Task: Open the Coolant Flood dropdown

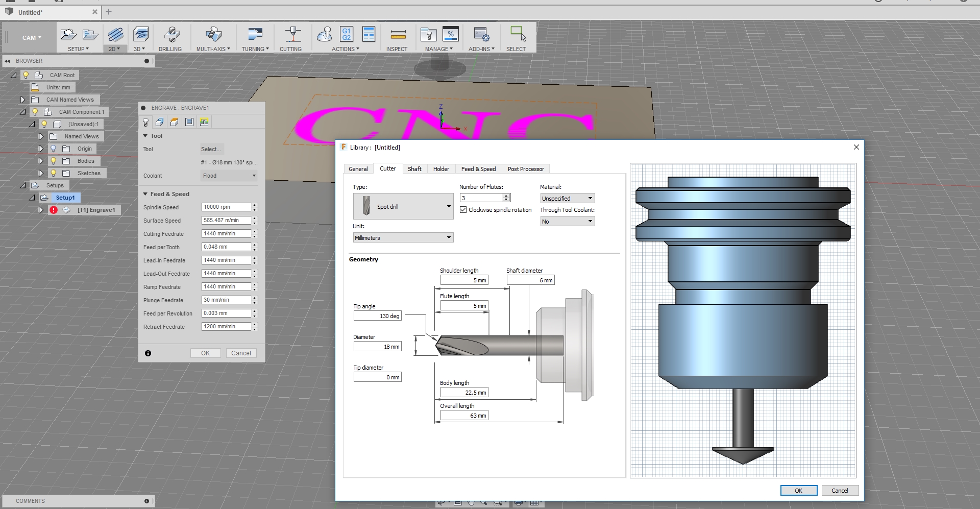Action: pyautogui.click(x=229, y=176)
